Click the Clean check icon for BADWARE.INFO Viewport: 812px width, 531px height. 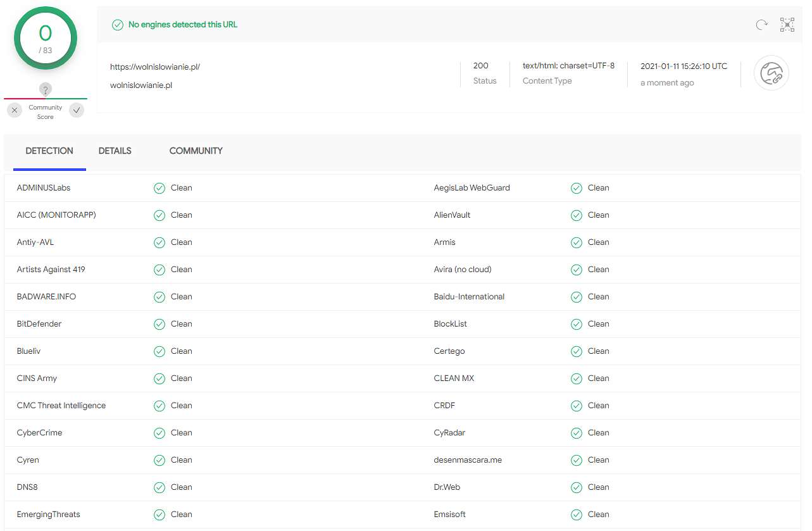159,297
